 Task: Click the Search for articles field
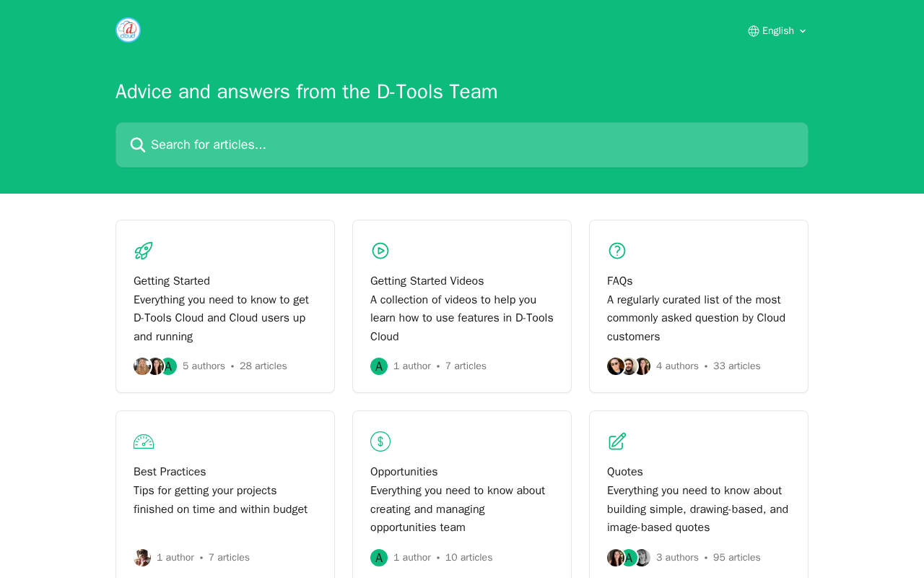[x=462, y=144]
